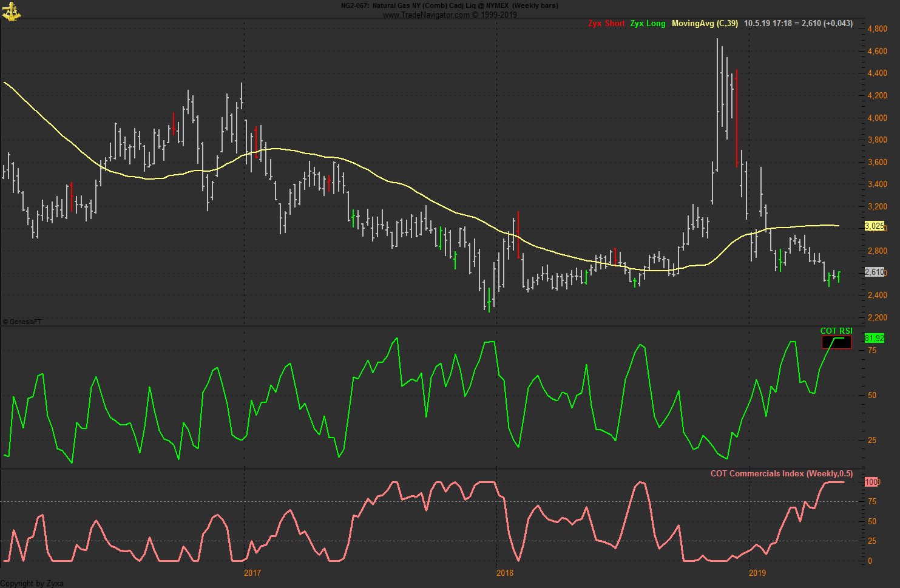Jump to the 2018 timeline marker
900x588 pixels.
click(x=504, y=573)
